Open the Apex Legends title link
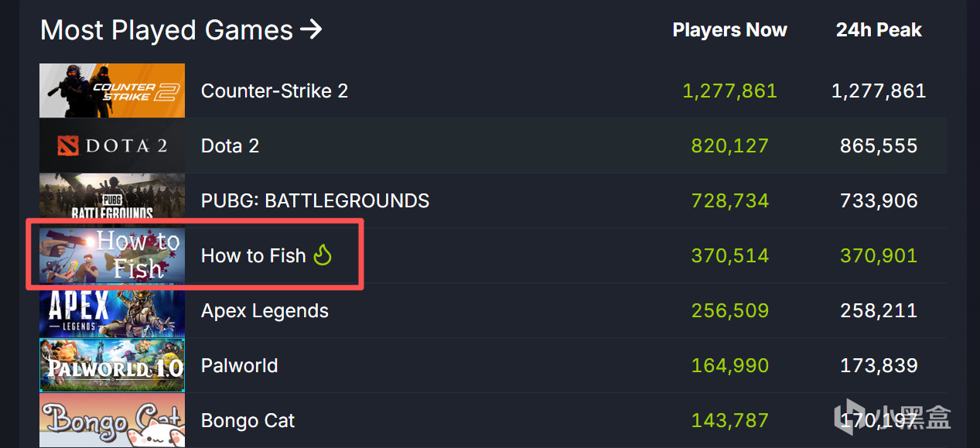Viewport: 980px width, 448px height. click(265, 310)
